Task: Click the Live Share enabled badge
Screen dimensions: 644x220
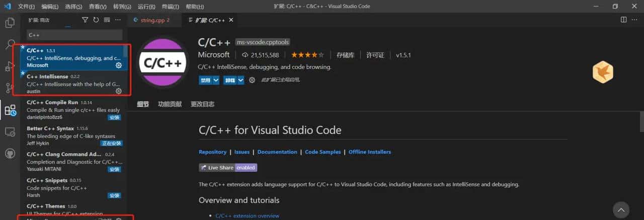Action: coord(228,167)
